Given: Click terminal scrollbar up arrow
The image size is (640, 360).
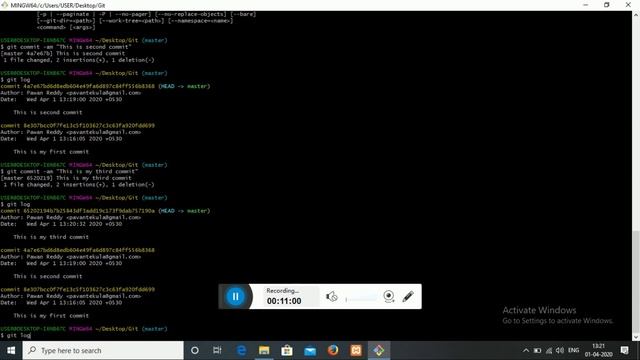Looking at the screenshot, I should click(636, 15).
